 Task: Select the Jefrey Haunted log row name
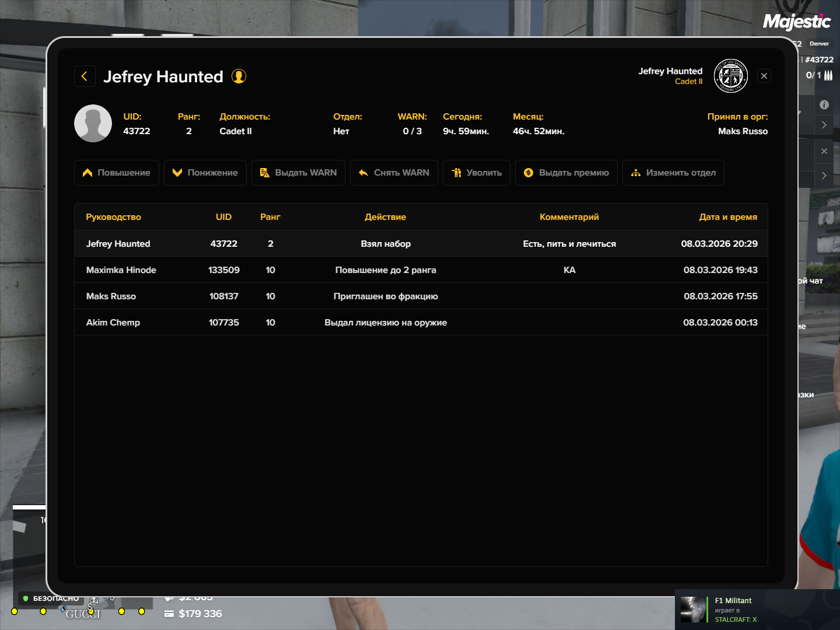[x=118, y=244]
